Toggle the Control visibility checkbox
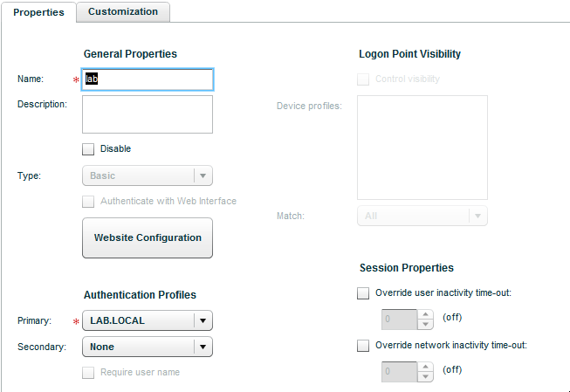 coord(363,79)
